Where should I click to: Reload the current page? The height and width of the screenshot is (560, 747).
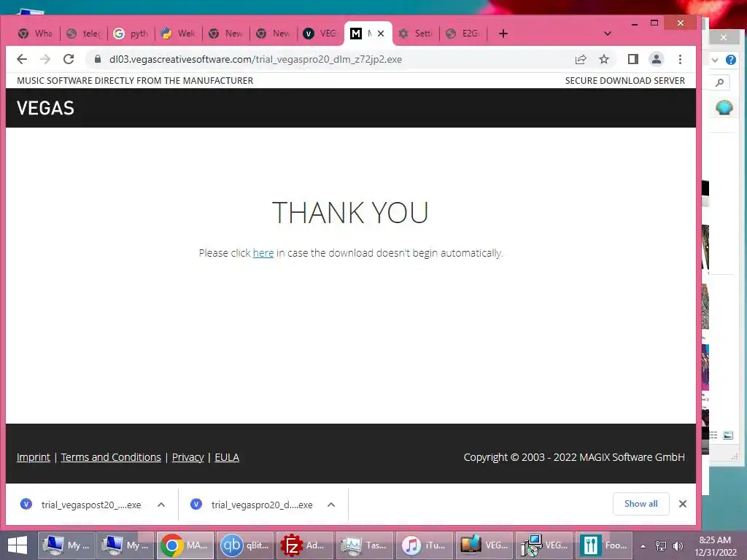tap(69, 59)
